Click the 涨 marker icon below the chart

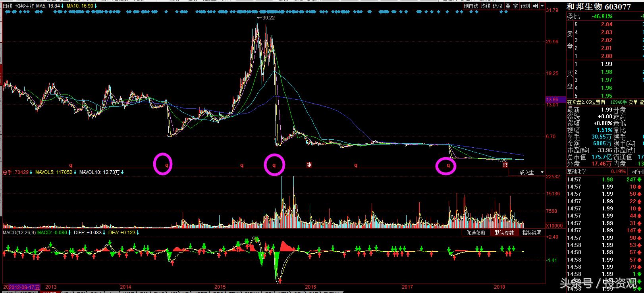tap(309, 164)
